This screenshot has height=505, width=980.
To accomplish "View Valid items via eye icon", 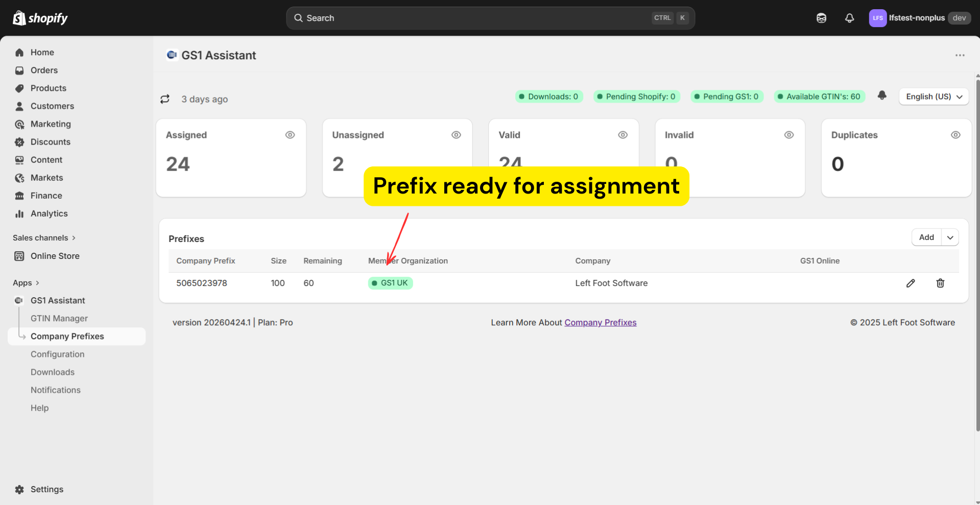I will click(x=623, y=135).
